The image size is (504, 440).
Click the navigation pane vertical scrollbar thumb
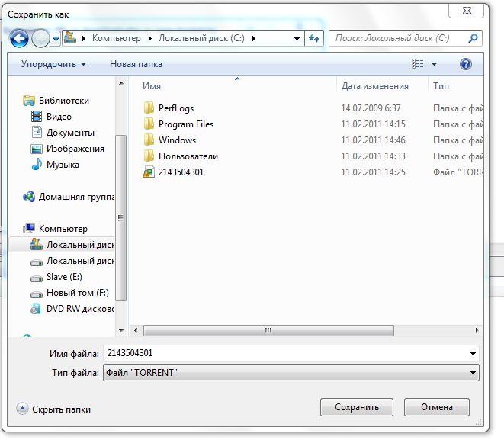121,218
